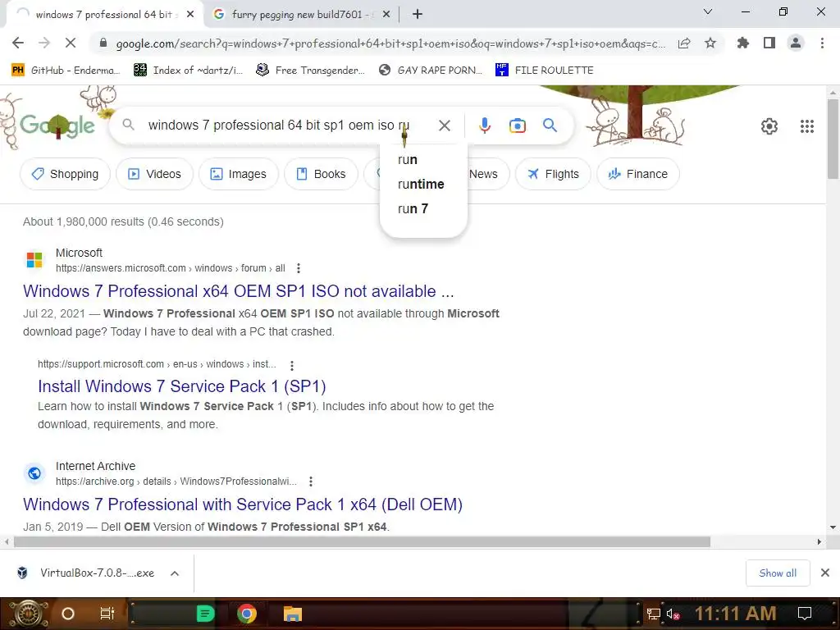
Task: Open GitHub - Enderma bookmark
Action: (x=66, y=71)
